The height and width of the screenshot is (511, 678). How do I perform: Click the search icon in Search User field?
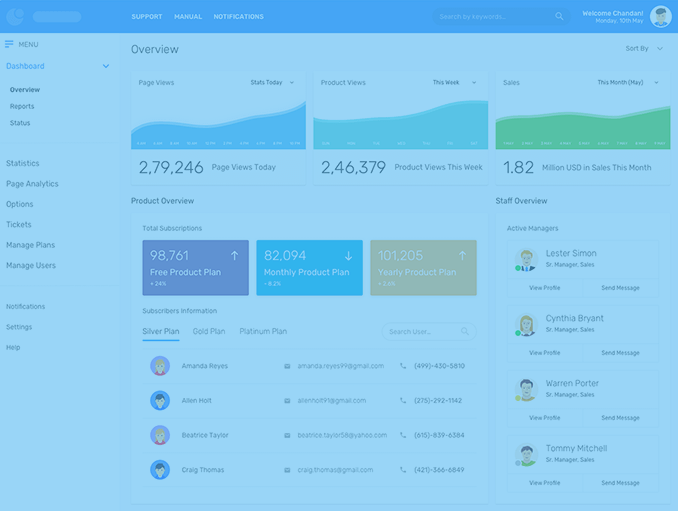click(x=465, y=331)
